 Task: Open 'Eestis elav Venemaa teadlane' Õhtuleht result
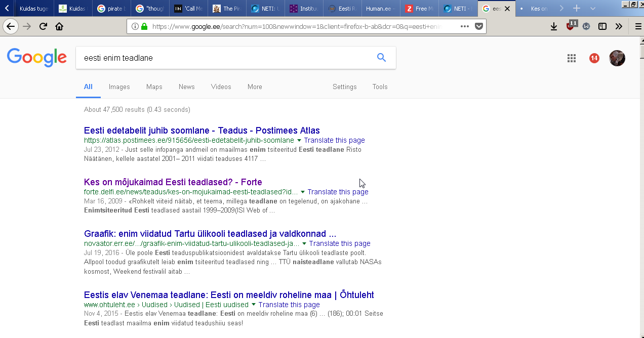coord(229,295)
